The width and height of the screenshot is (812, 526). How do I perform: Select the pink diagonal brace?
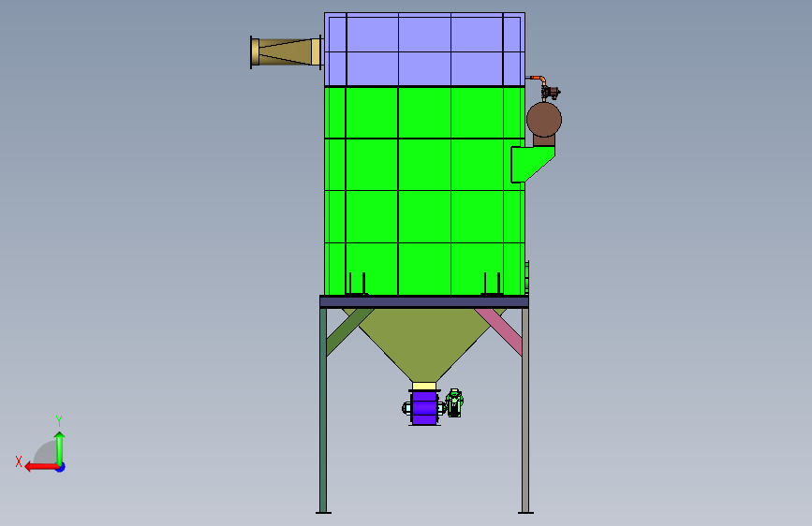498,332
